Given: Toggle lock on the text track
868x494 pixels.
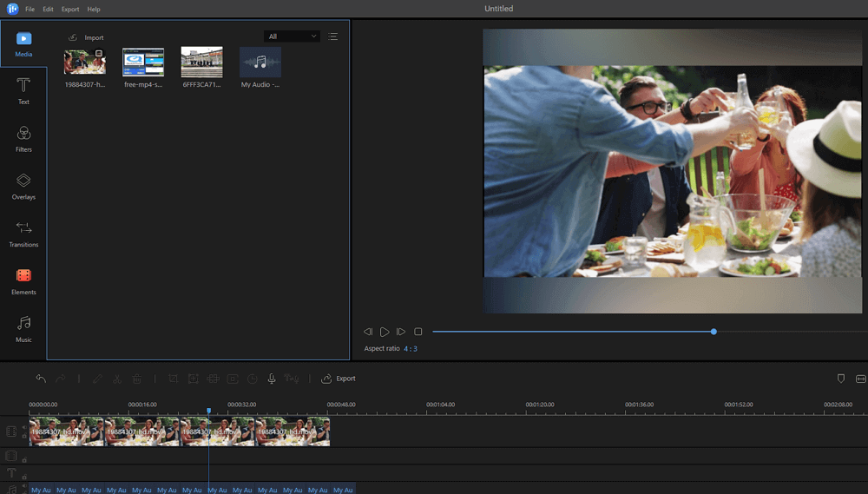Looking at the screenshot, I should point(24,477).
